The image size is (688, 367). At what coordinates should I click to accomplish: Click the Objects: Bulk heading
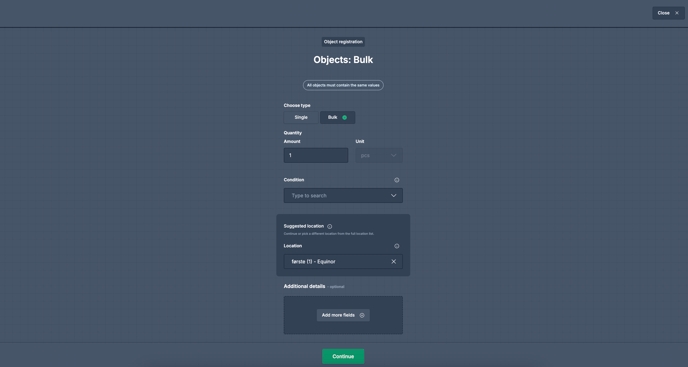[343, 60]
